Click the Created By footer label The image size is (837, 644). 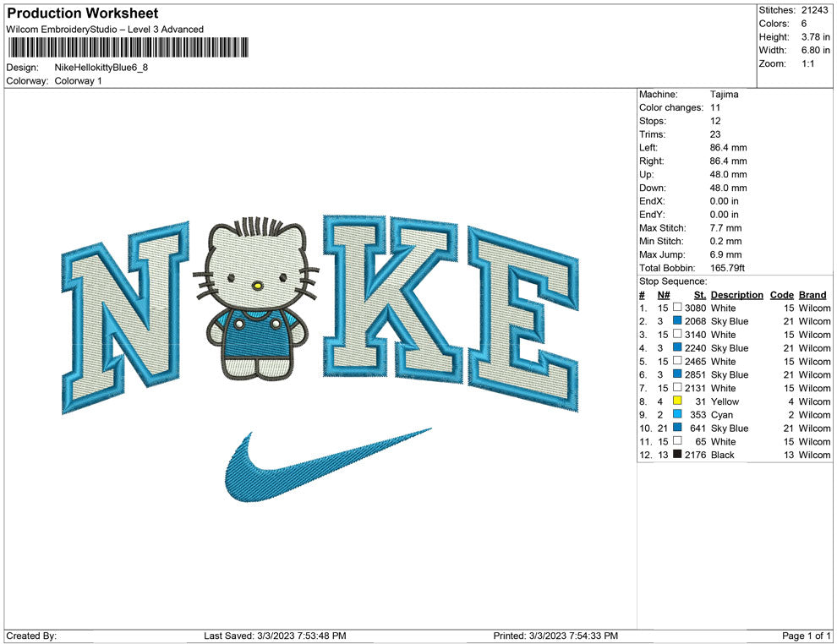[31, 636]
